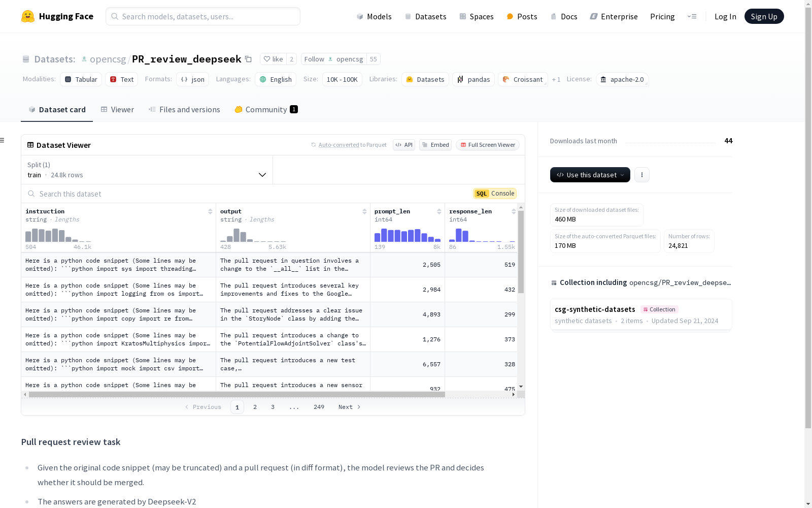The image size is (812, 508).
Task: Click the Embed button
Action: [435, 145]
